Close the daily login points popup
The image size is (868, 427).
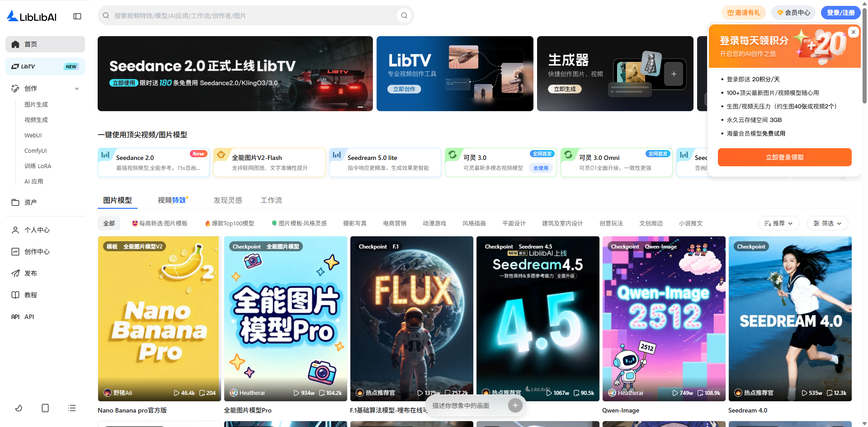click(853, 32)
